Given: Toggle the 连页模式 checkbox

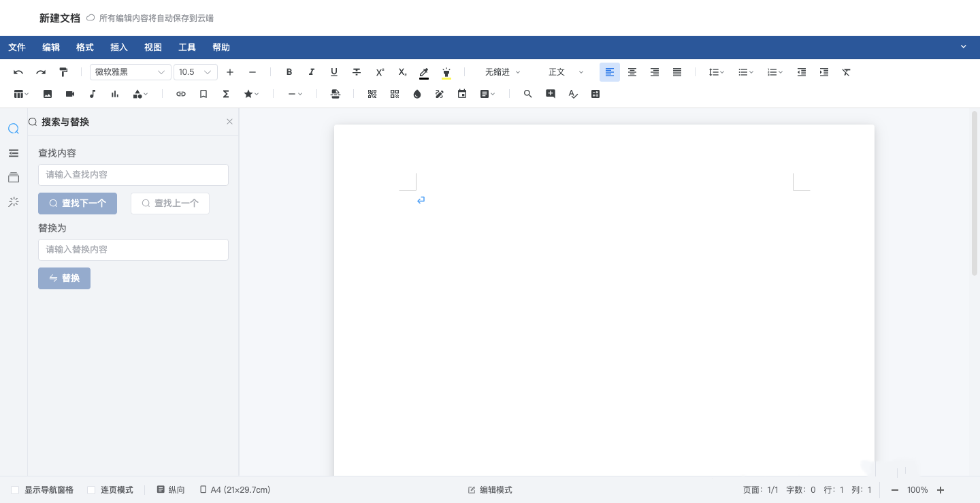Looking at the screenshot, I should (x=91, y=490).
